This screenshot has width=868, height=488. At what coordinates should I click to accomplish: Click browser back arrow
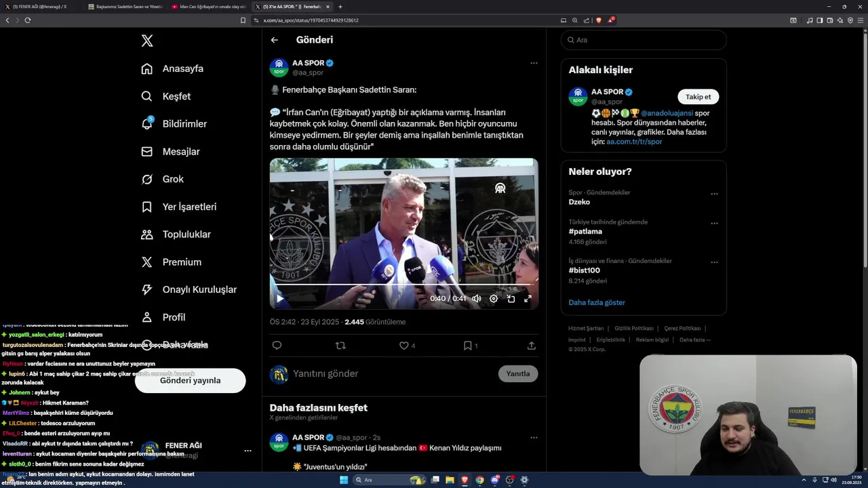7,20
